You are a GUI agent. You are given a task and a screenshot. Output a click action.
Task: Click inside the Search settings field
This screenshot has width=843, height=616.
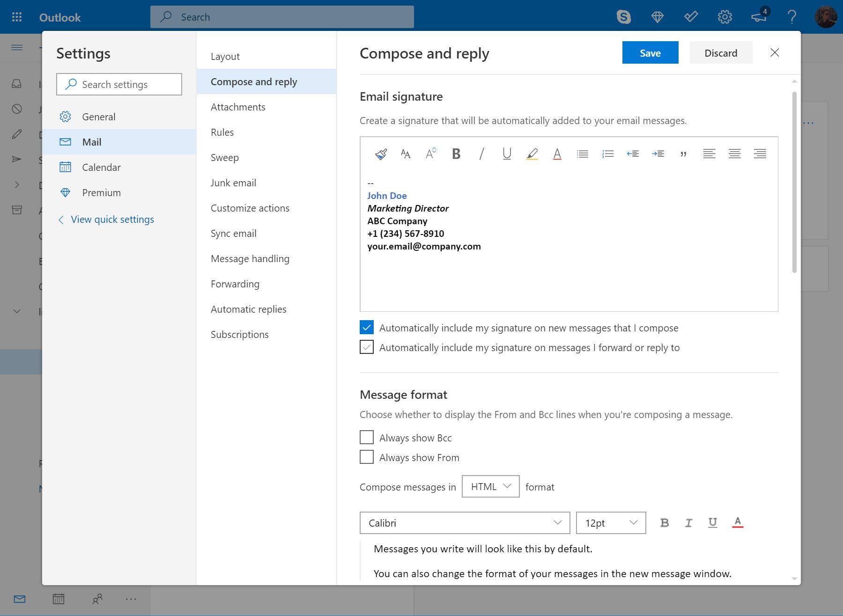[119, 84]
